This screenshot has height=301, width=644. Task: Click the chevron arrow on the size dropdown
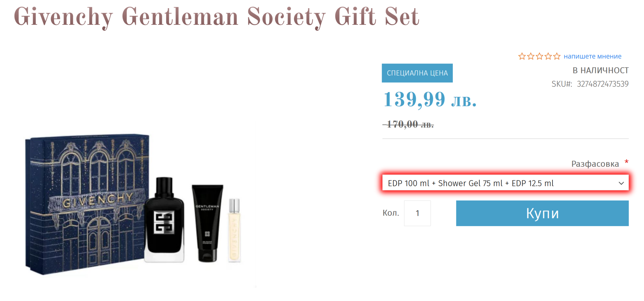pyautogui.click(x=621, y=183)
